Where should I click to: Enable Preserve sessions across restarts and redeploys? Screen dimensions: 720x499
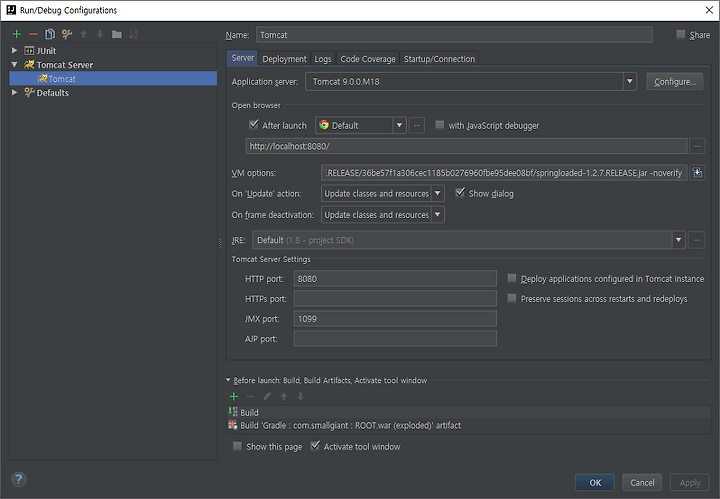click(512, 298)
